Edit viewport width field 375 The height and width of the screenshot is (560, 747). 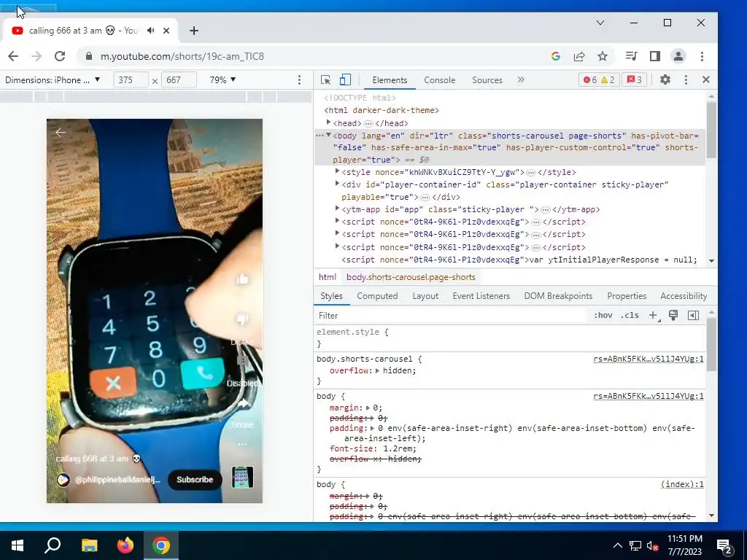[x=131, y=80]
